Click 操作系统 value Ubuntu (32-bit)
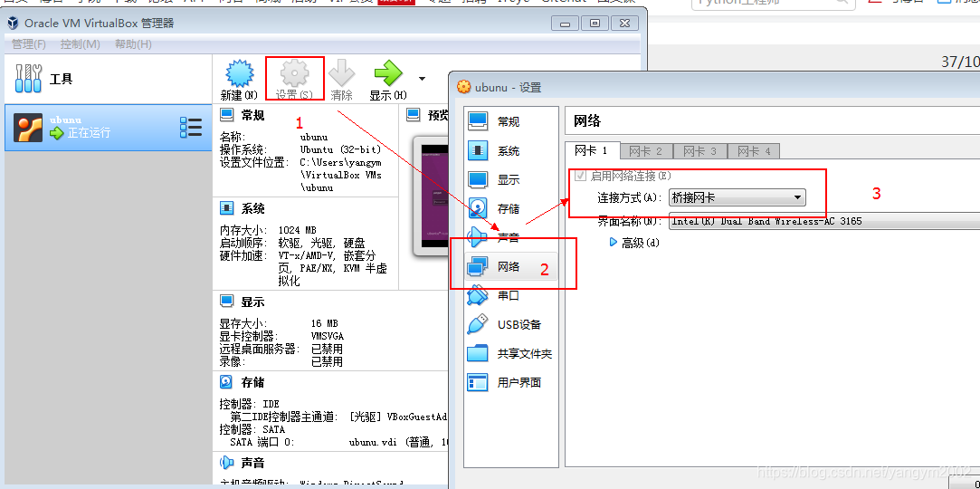The width and height of the screenshot is (980, 489). click(x=338, y=150)
